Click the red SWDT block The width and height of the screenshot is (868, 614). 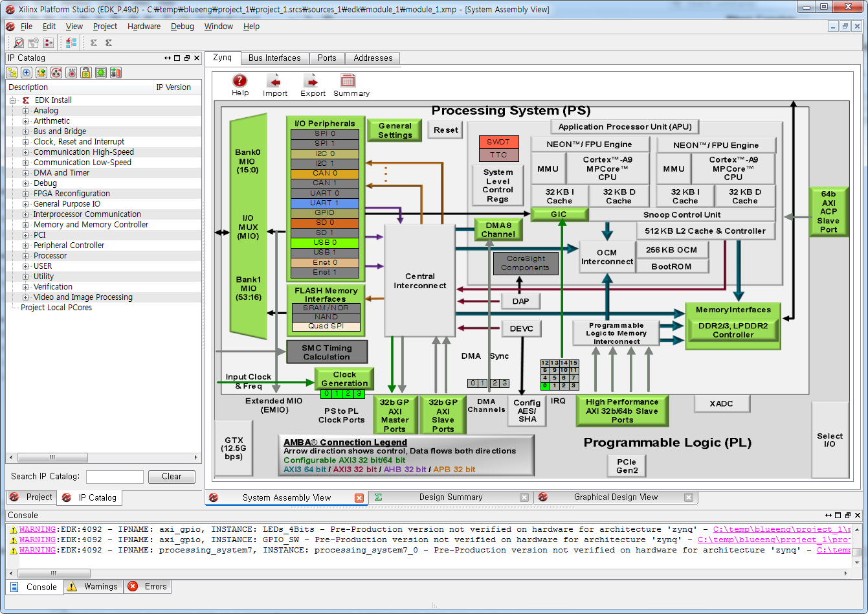point(498,142)
